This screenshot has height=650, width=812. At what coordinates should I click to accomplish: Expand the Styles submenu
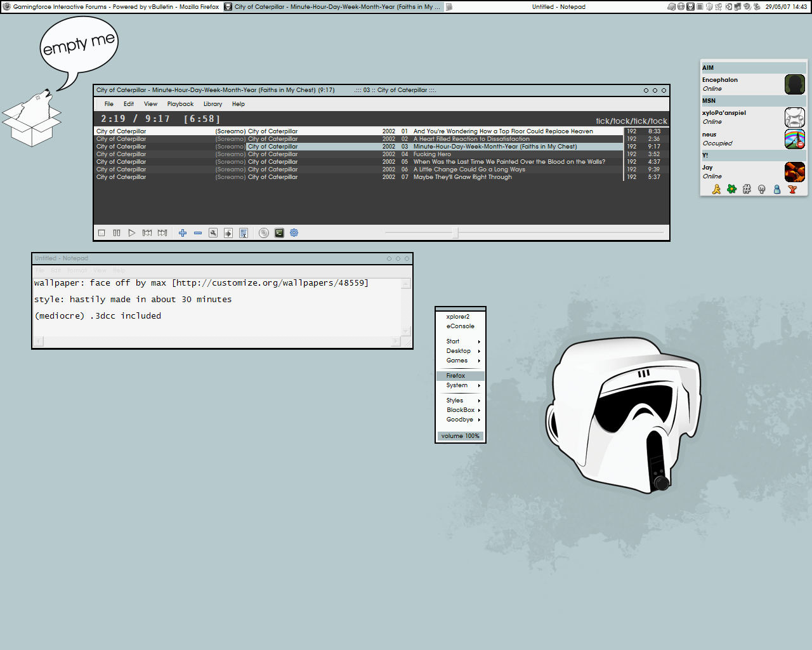pyautogui.click(x=461, y=401)
